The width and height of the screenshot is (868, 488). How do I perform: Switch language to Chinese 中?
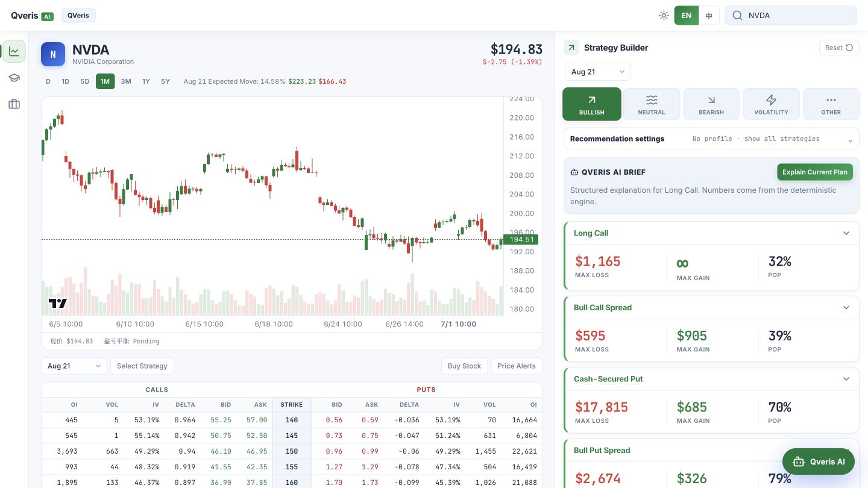click(709, 16)
